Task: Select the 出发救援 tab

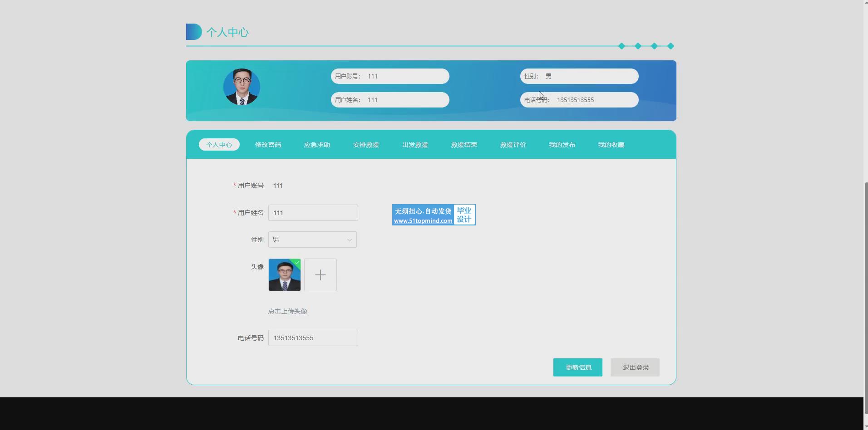Action: point(415,145)
